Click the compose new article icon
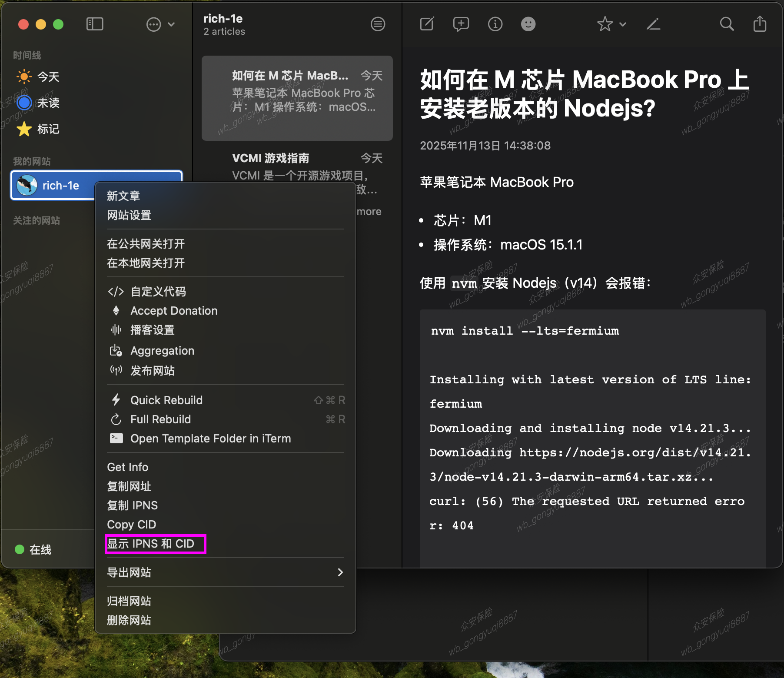This screenshot has width=784, height=678. point(427,24)
